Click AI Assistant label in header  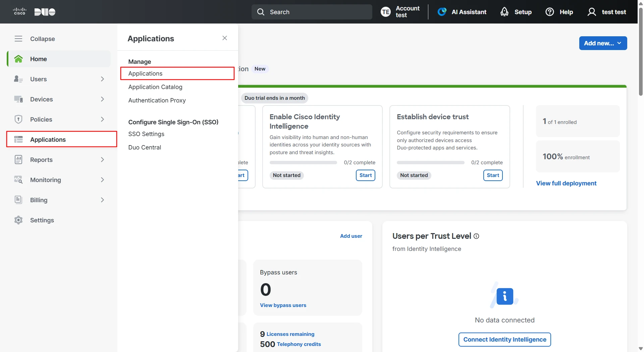click(469, 12)
